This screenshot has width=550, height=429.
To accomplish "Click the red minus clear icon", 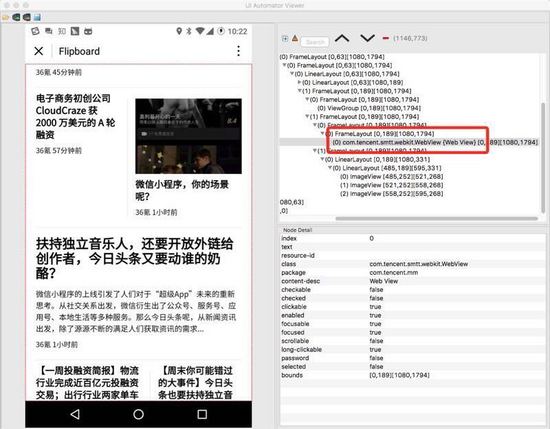I will click(x=385, y=38).
